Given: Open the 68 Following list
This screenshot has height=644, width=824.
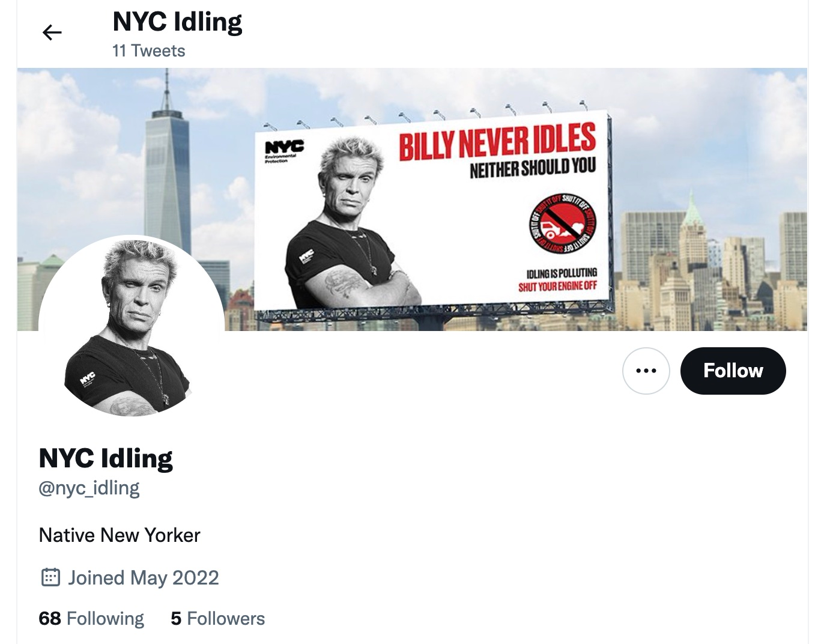Looking at the screenshot, I should coord(91,618).
